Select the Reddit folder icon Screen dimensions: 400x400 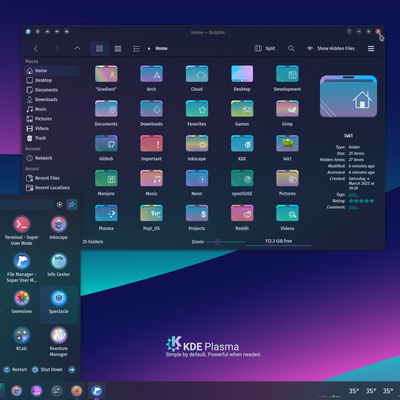coord(242,213)
